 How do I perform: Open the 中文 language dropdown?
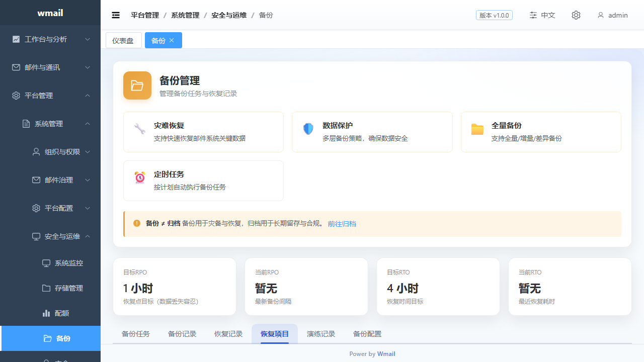(542, 15)
